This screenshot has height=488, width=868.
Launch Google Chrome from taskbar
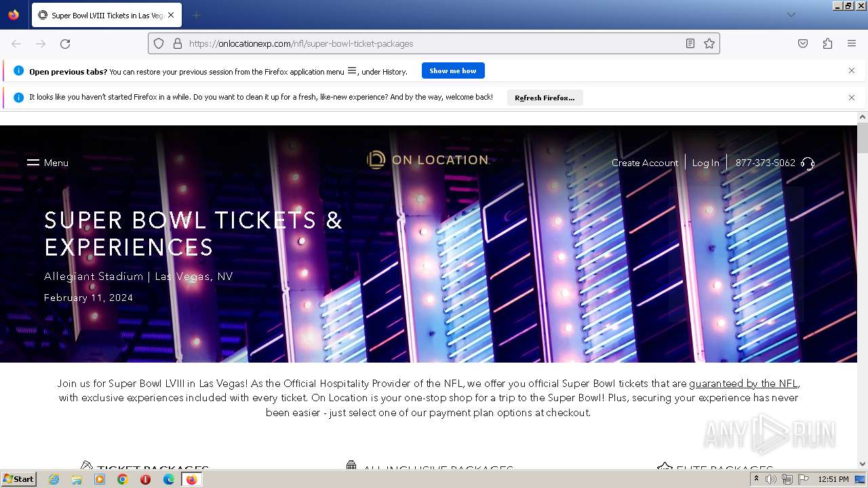(x=123, y=479)
